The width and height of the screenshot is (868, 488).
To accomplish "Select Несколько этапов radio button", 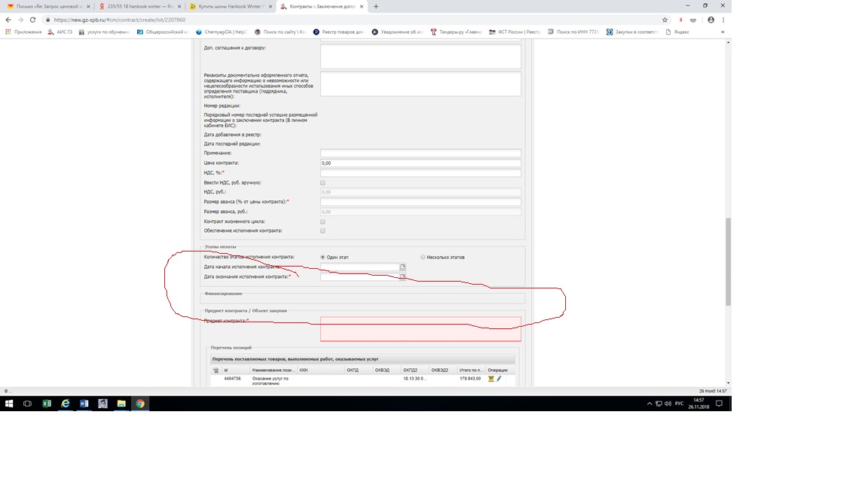I will pos(423,258).
